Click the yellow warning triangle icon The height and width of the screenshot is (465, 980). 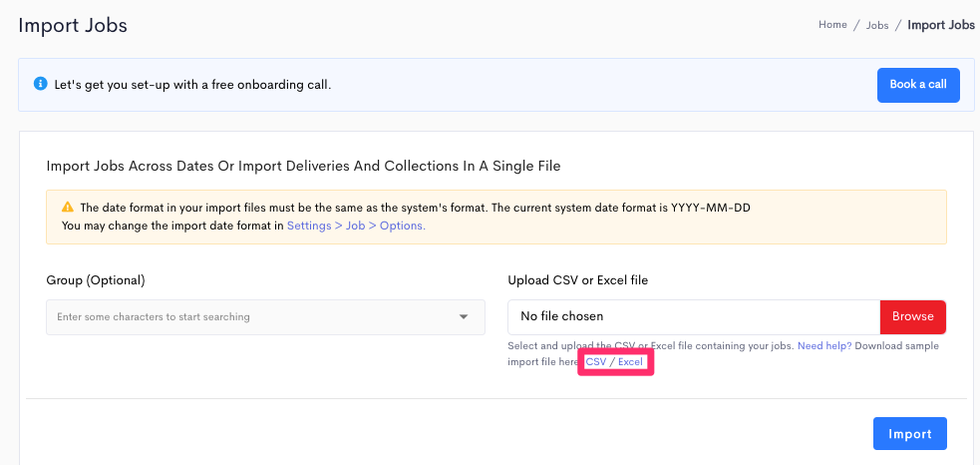click(68, 208)
